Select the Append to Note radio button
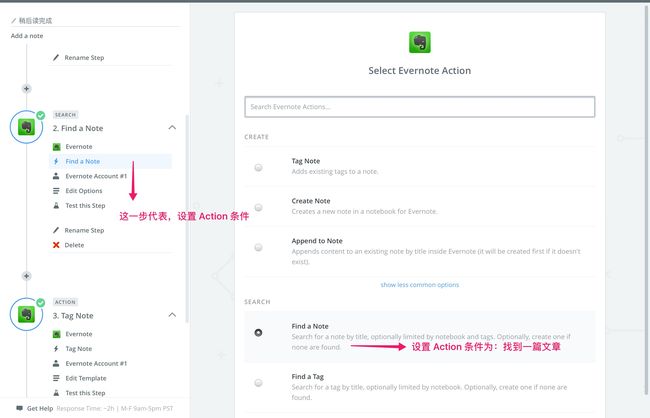650x418 pixels. (258, 247)
